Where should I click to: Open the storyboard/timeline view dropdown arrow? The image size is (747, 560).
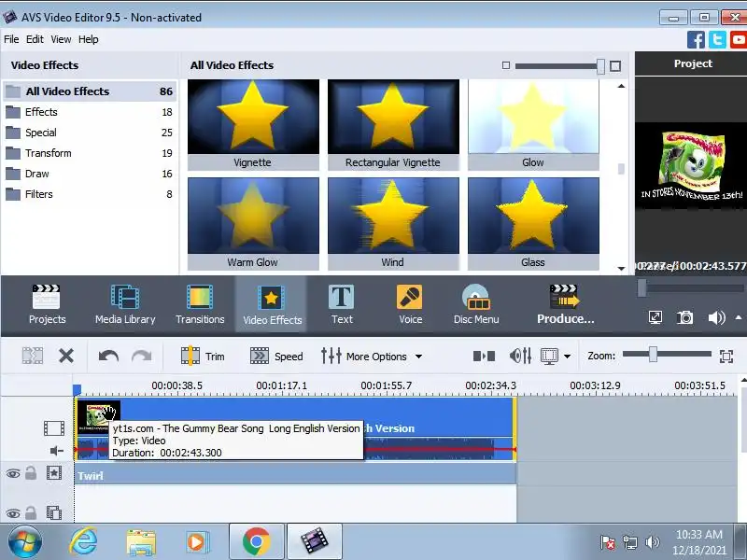[x=567, y=357]
